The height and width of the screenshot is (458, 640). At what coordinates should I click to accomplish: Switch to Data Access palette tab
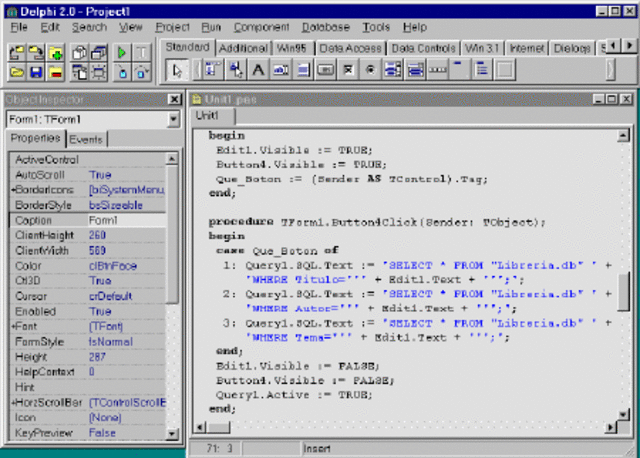350,49
